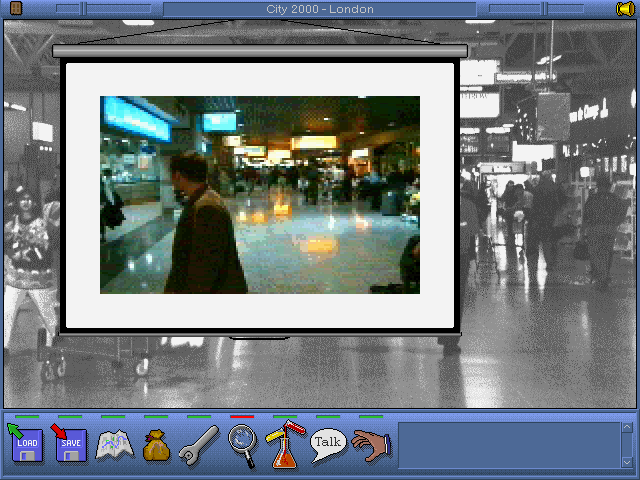Click the woman with trolley in background
This screenshot has height=480, width=640.
pyautogui.click(x=31, y=265)
